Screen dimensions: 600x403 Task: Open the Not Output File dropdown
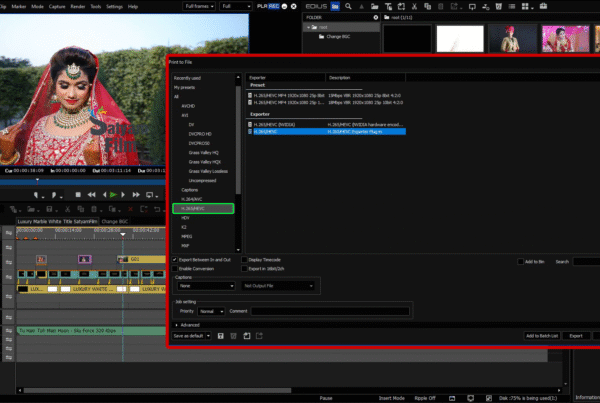(x=278, y=286)
